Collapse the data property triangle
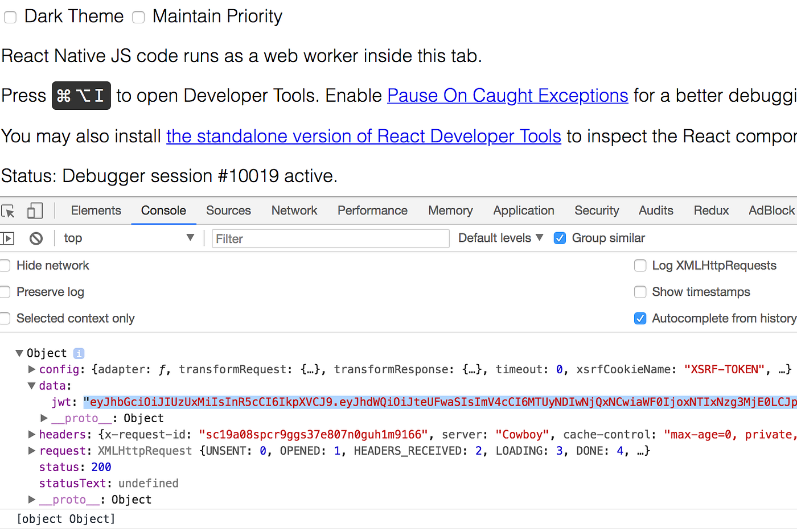 pos(32,386)
